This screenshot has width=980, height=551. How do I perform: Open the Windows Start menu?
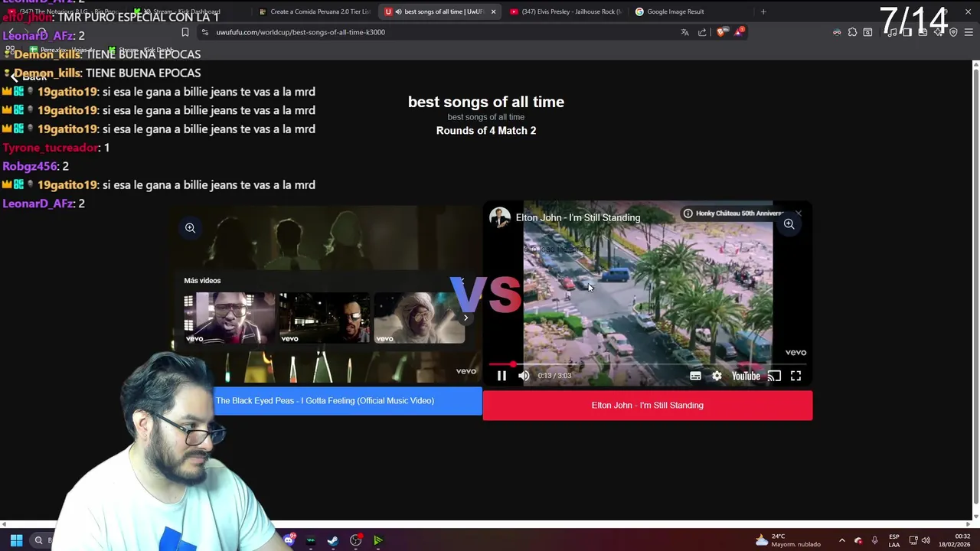click(16, 540)
